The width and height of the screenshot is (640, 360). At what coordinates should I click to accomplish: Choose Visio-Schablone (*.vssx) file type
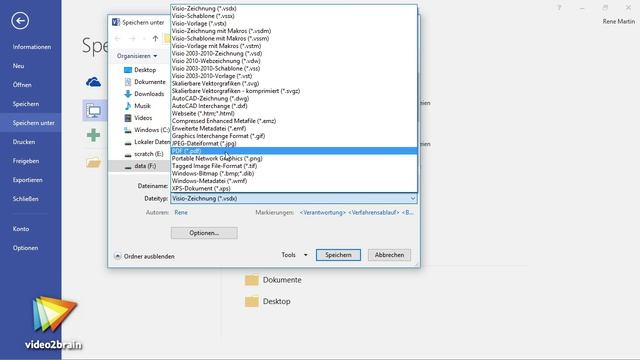(x=294, y=16)
